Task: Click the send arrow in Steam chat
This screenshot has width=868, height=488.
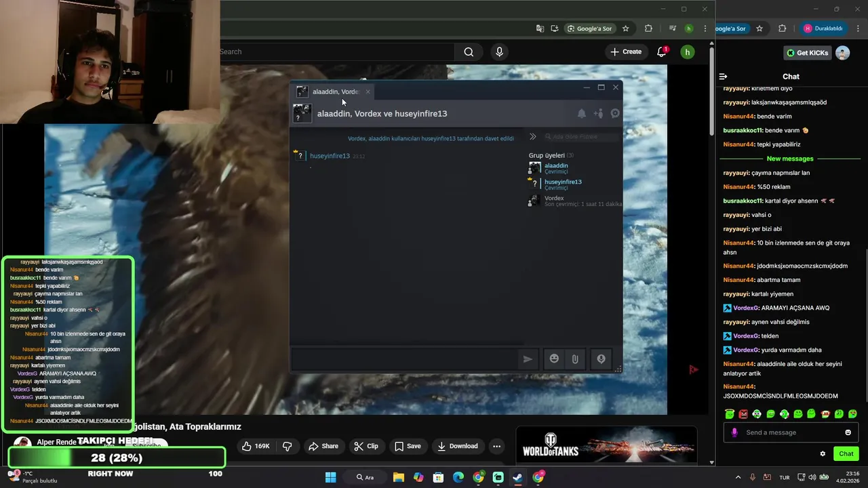Action: click(528, 359)
